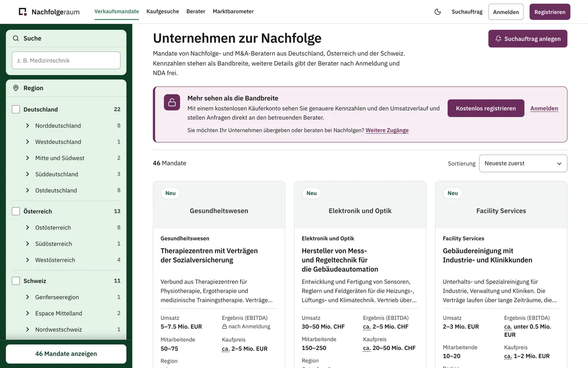Open the Verkaufsmandate tab
Image resolution: width=588 pixels, height=368 pixels.
[x=117, y=11]
